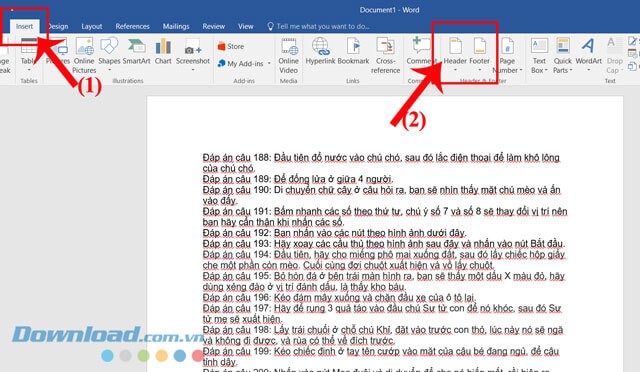The height and width of the screenshot is (372, 640).
Task: Click the line starting 'Đáp án câu 193'
Action: tap(384, 243)
